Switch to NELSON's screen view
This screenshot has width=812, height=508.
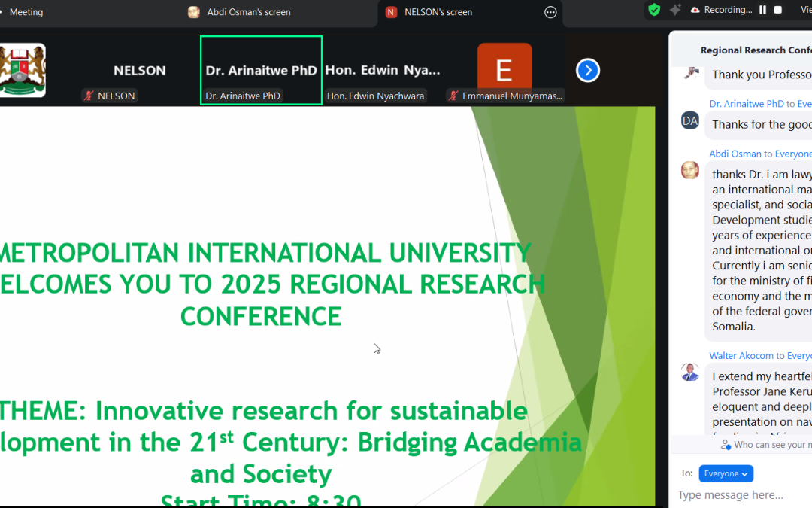[x=440, y=12]
